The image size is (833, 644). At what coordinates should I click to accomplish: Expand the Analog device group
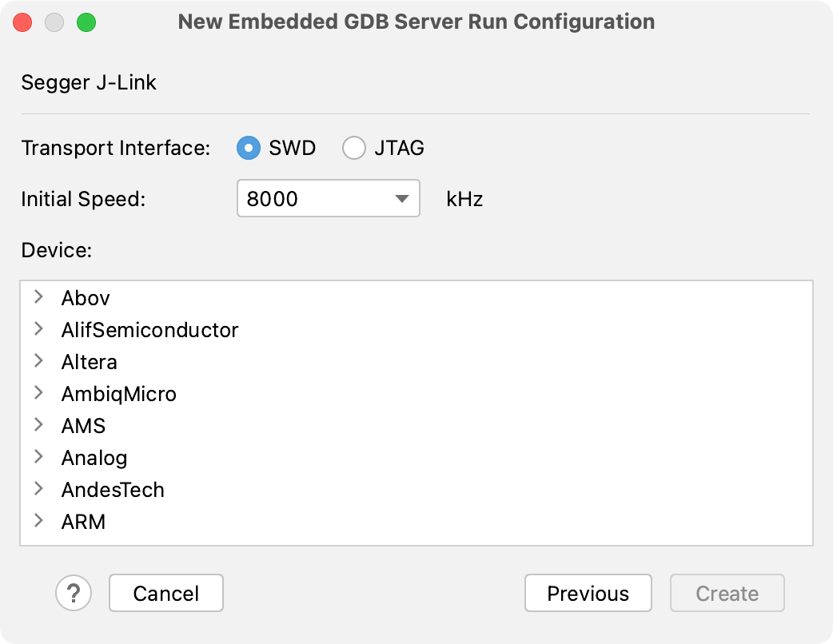[x=38, y=457]
